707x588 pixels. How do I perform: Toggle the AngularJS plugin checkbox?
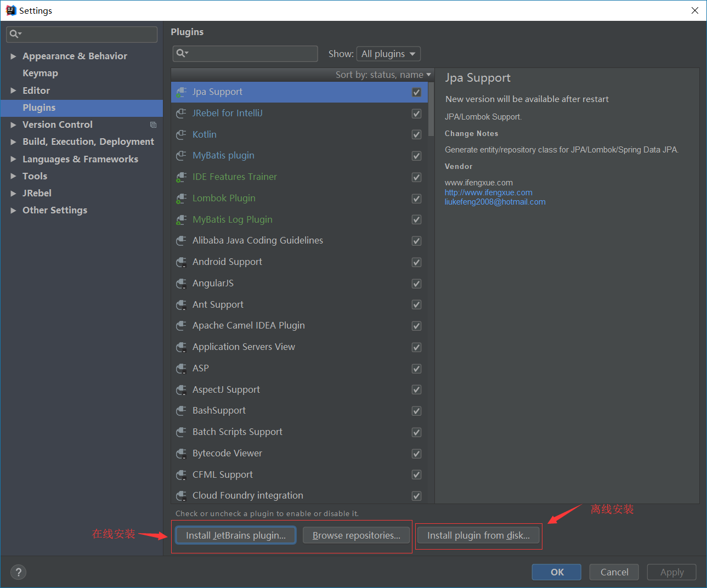tap(417, 284)
